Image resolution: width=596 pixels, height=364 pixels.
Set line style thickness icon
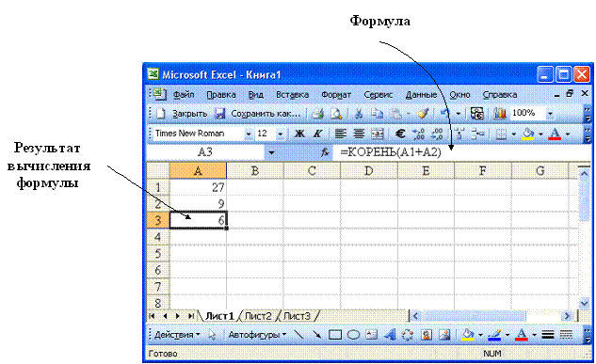tap(548, 335)
